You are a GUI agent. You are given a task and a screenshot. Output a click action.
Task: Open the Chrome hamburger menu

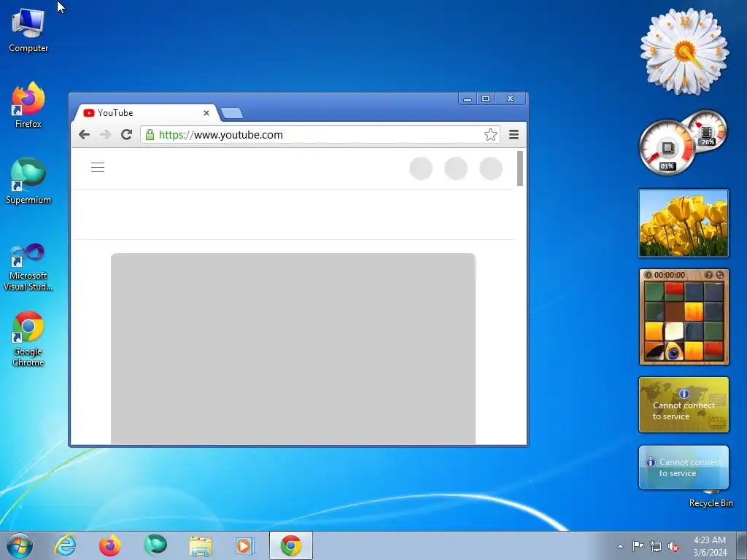(x=514, y=135)
